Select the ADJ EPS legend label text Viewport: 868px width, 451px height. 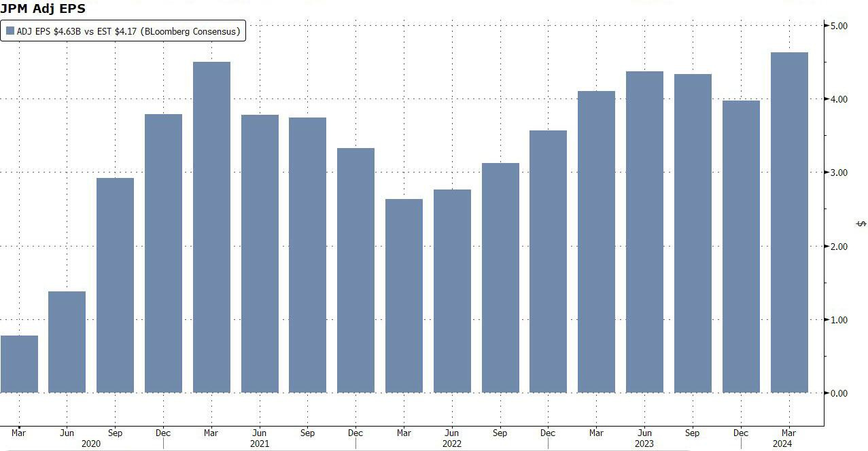click(128, 31)
